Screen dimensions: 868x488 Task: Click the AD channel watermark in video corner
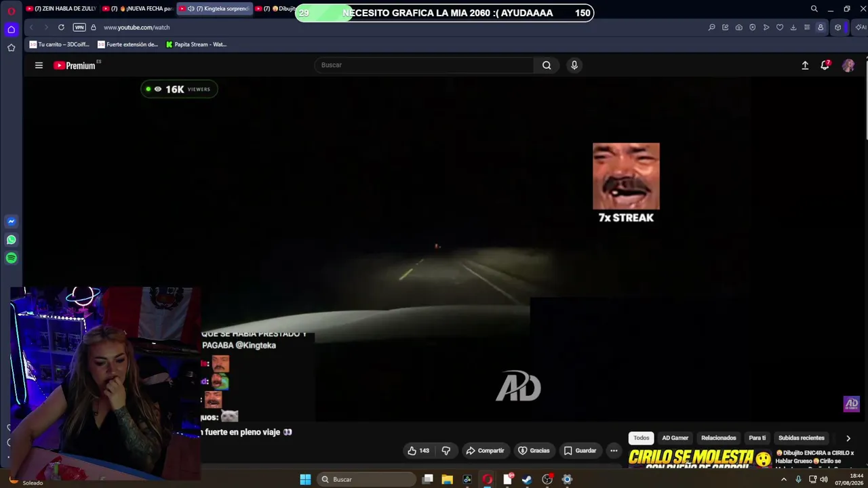pos(851,404)
